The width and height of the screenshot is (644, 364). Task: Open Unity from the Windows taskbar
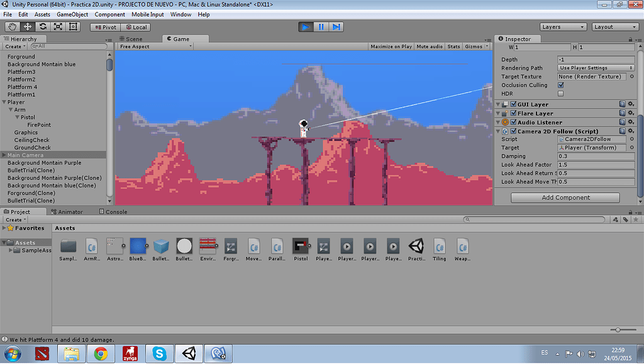point(188,353)
